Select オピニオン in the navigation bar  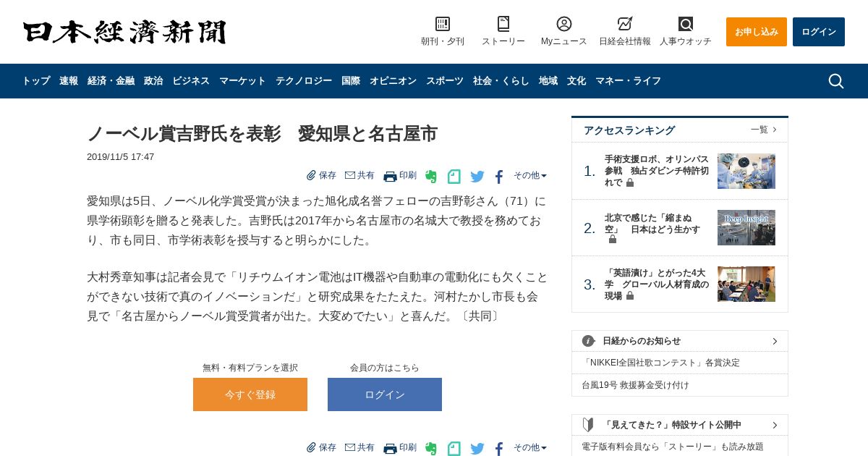[x=393, y=81]
